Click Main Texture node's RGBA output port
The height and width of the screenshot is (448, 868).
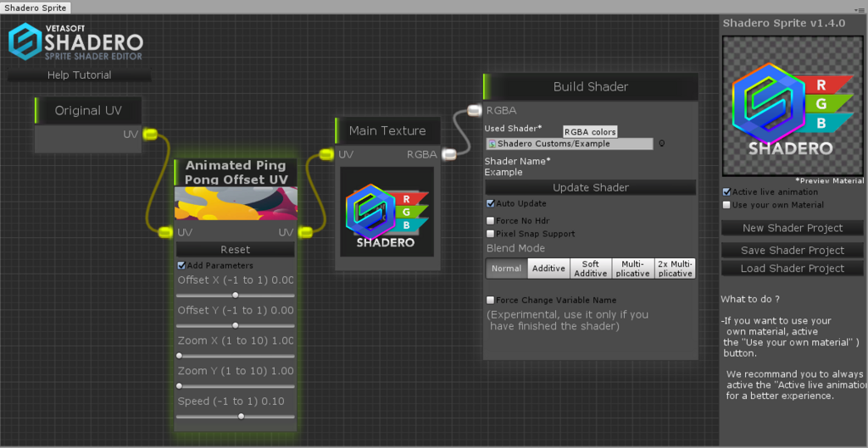tap(449, 154)
